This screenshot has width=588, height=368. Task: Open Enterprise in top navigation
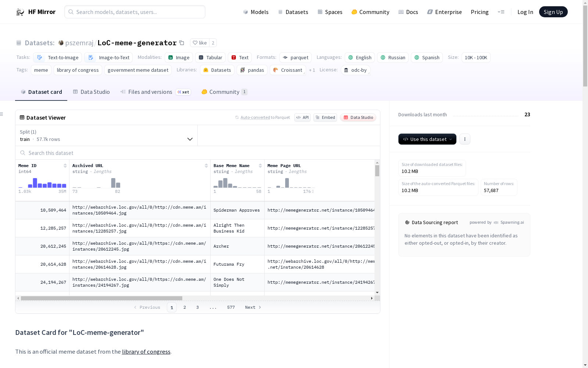(x=445, y=12)
